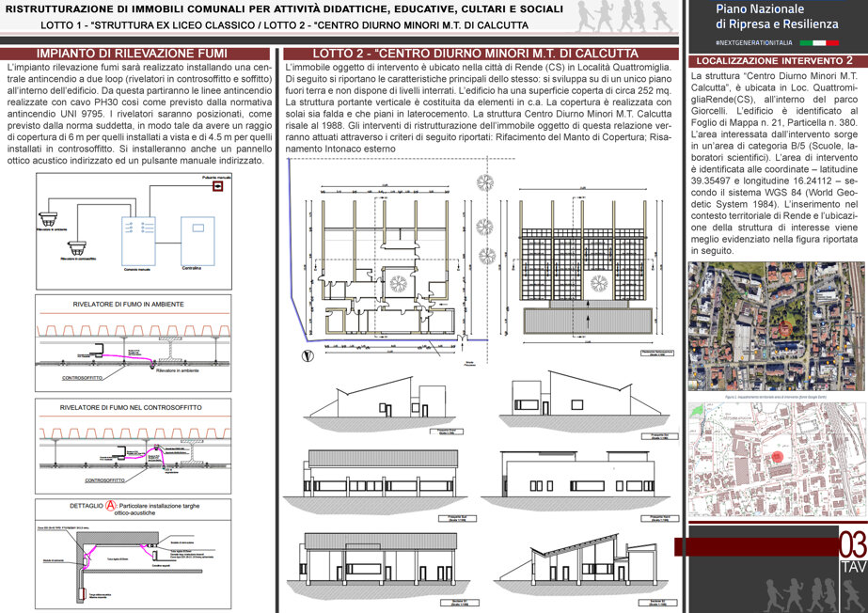Click the Centralina control panel box
Viewport: 868px width, 613px height.
[x=197, y=241]
